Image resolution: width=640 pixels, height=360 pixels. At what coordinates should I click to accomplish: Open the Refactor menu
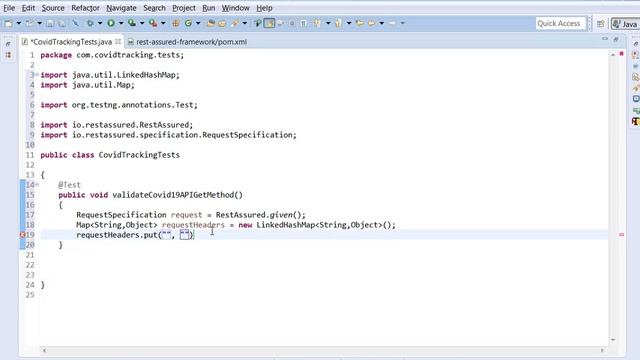point(85,8)
